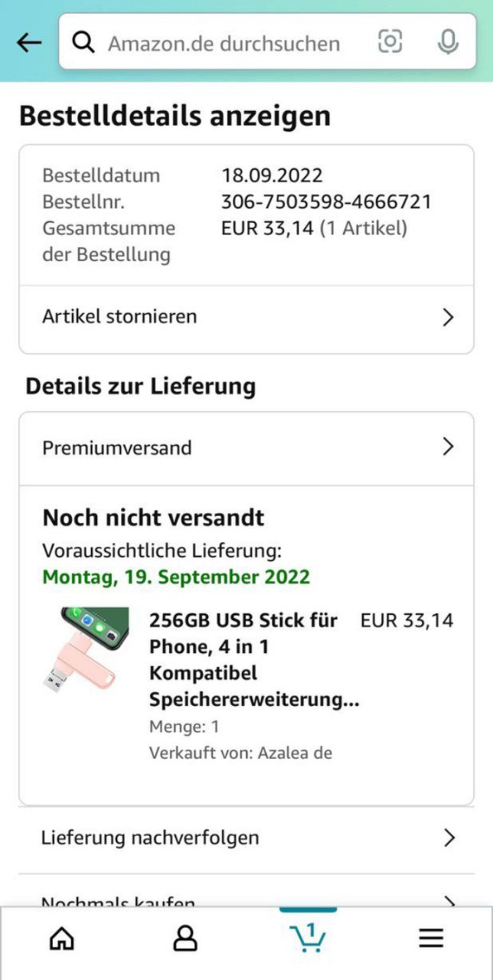Open Premiumversand shipping details
Viewport: 493px width, 980px height.
tap(117, 448)
